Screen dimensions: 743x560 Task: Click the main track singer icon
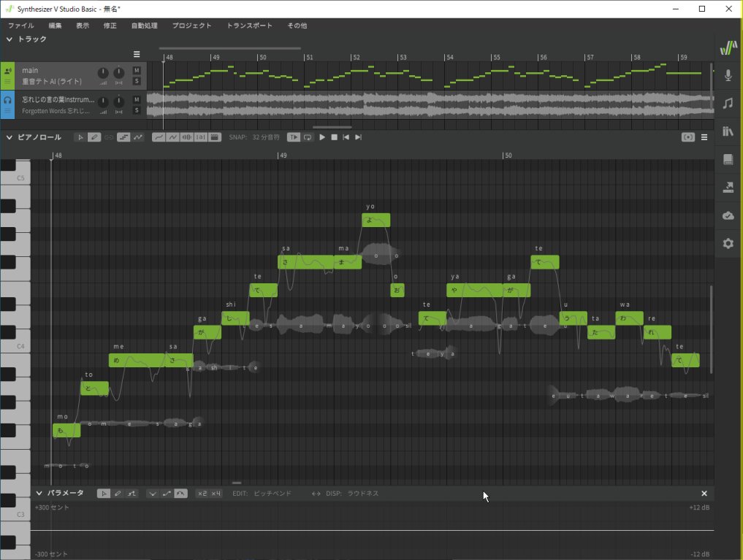coord(7,71)
